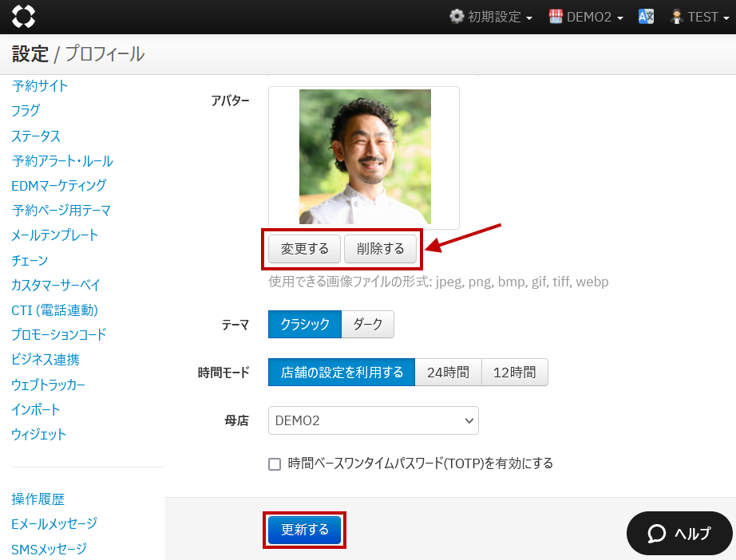This screenshot has height=560, width=736.
Task: Open the ヘルプ chat button
Action: [x=679, y=533]
